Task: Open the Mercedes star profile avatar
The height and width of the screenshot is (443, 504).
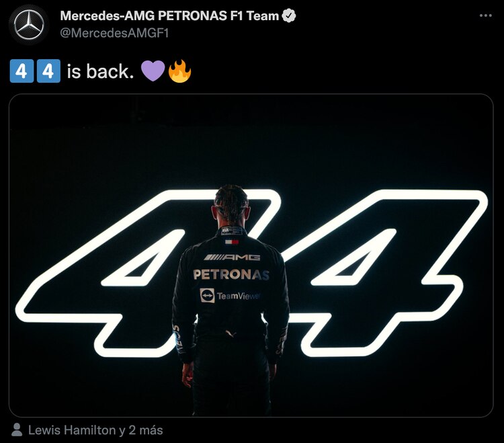Action: pos(29,25)
